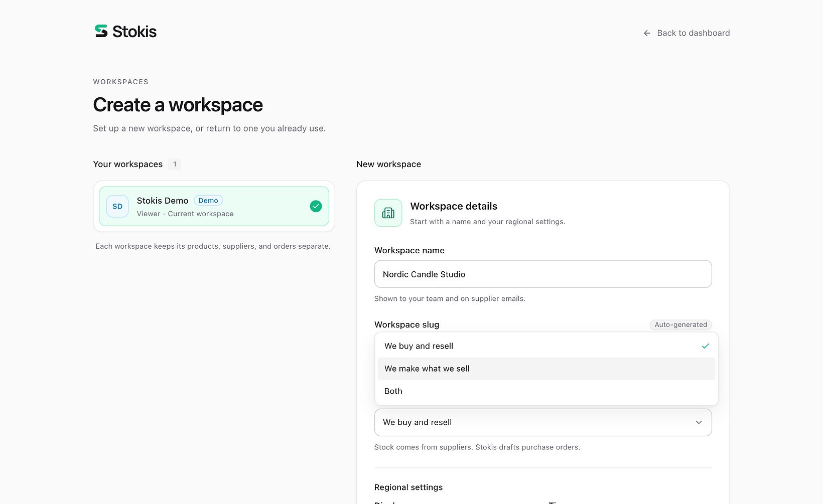The image size is (823, 504).
Task: Select the Stokis Demo workspace card
Action: click(214, 206)
